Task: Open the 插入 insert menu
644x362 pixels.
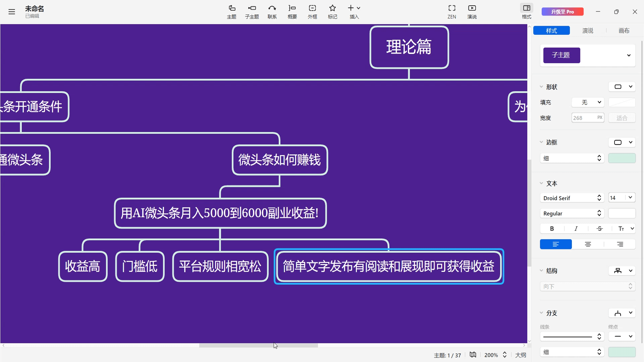Action: point(354,12)
